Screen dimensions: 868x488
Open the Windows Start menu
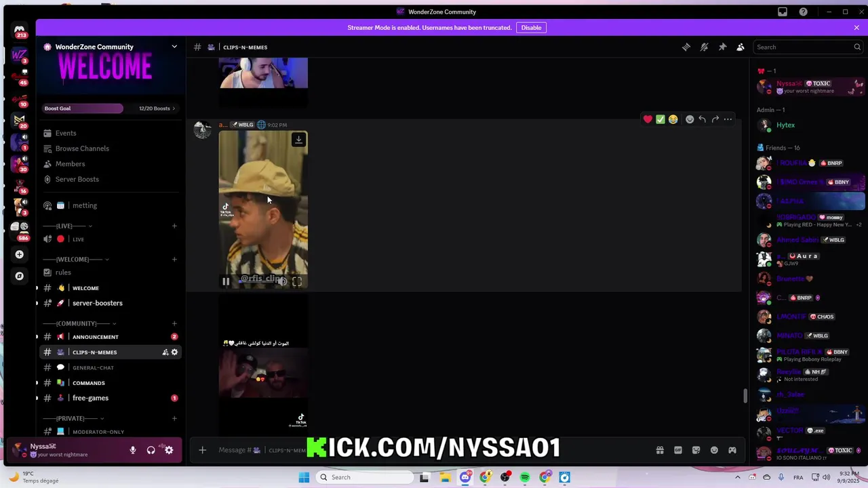tap(304, 477)
